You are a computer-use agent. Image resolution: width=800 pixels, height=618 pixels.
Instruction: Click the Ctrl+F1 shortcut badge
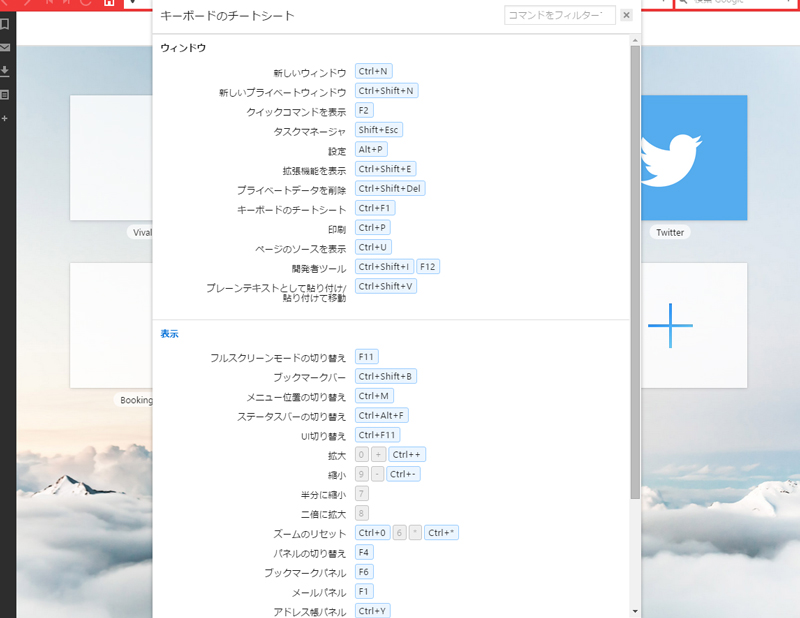375,208
